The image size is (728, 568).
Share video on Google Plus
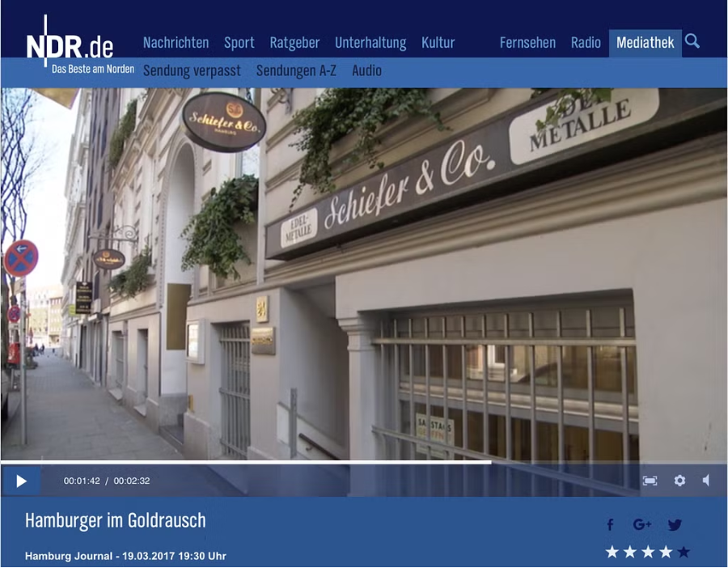642,525
